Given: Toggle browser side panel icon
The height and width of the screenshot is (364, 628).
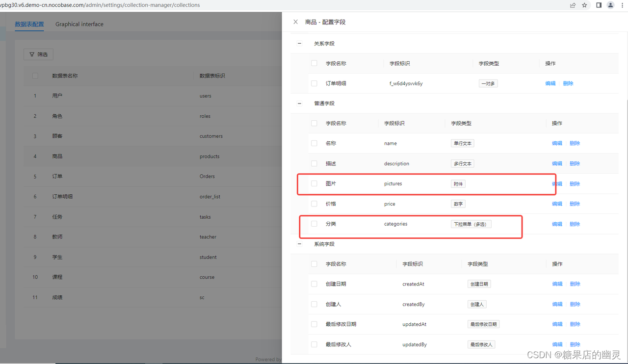Looking at the screenshot, I should (x=599, y=5).
